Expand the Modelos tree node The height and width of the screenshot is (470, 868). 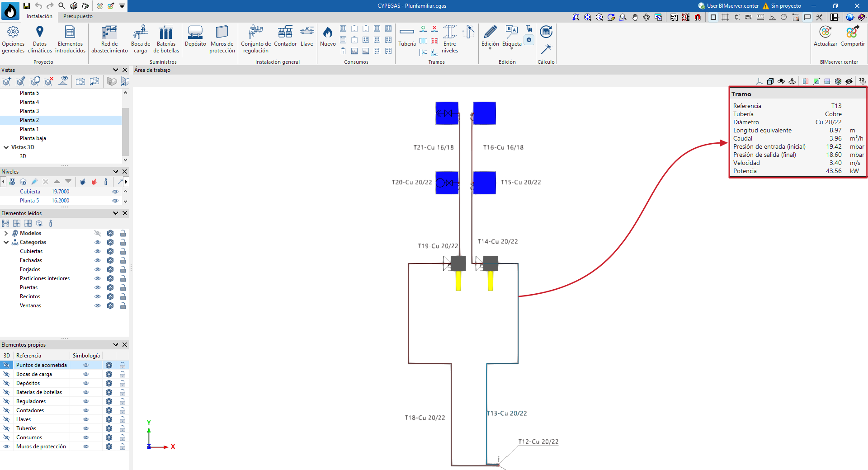coord(6,233)
